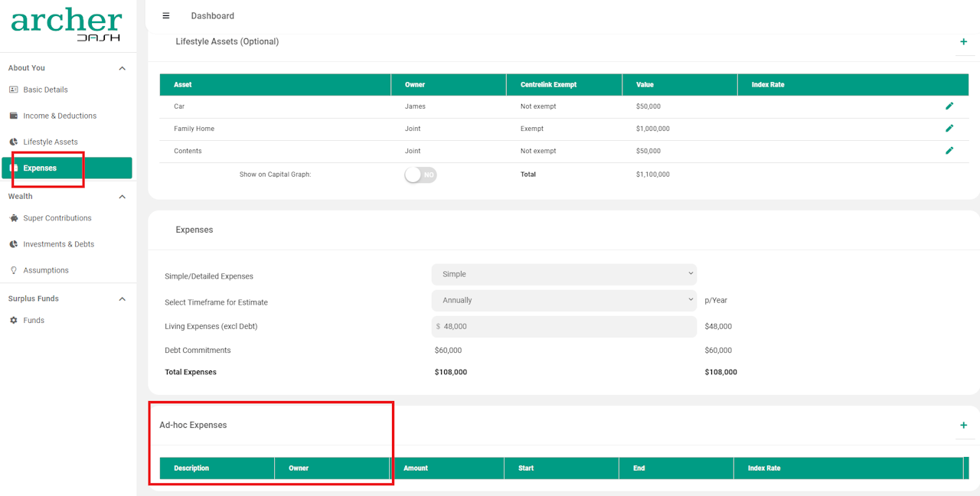Click the hamburger menu icon beside Dashboard
The height and width of the screenshot is (496, 980).
pyautogui.click(x=166, y=15)
